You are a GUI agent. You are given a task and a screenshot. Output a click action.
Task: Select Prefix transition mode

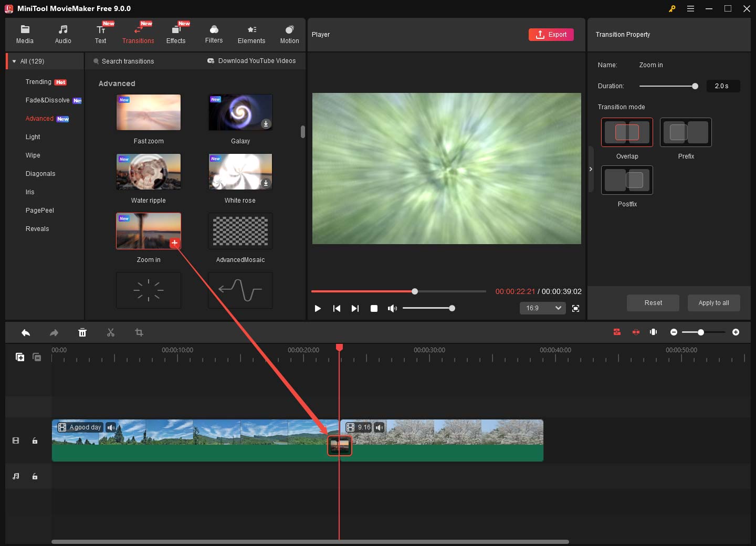tap(686, 132)
